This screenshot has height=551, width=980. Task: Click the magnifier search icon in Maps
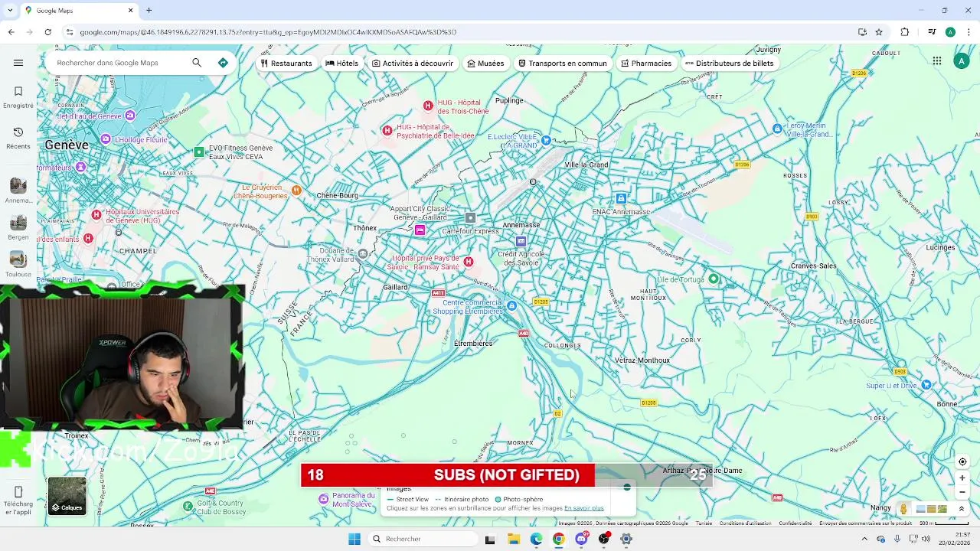pyautogui.click(x=197, y=63)
